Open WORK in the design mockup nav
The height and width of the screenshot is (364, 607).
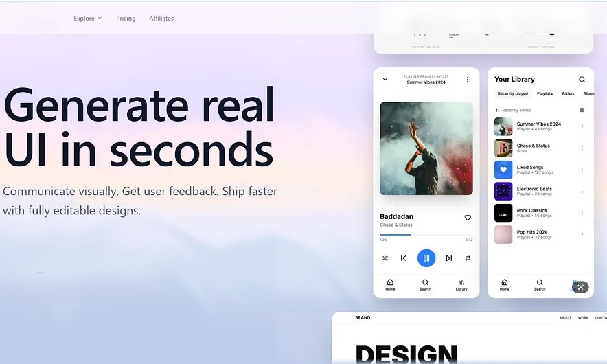(x=583, y=317)
